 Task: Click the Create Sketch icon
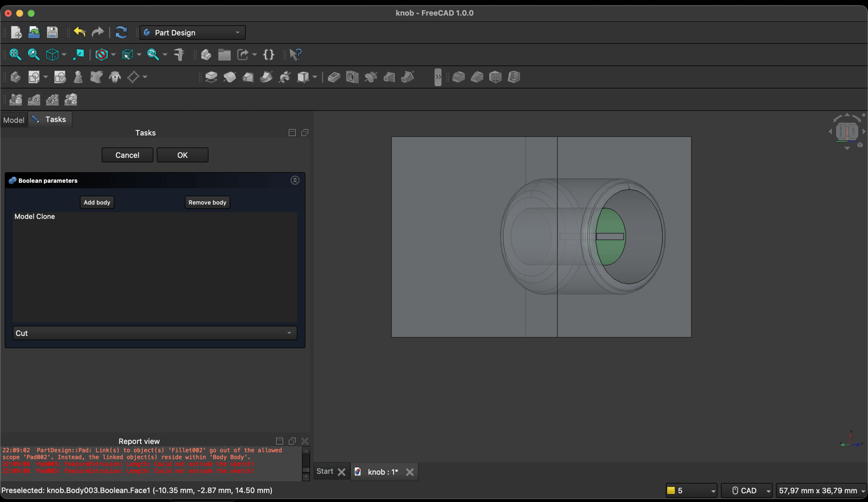pyautogui.click(x=34, y=77)
